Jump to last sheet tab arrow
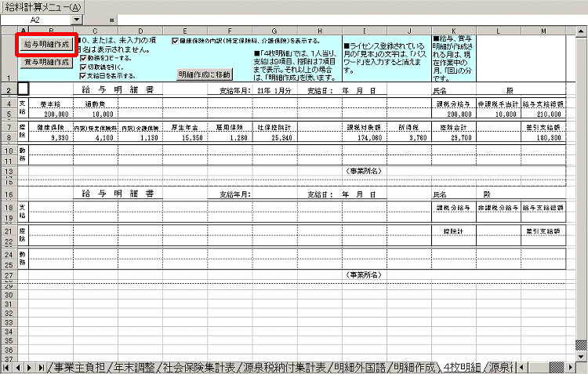The image size is (588, 374). point(42,367)
